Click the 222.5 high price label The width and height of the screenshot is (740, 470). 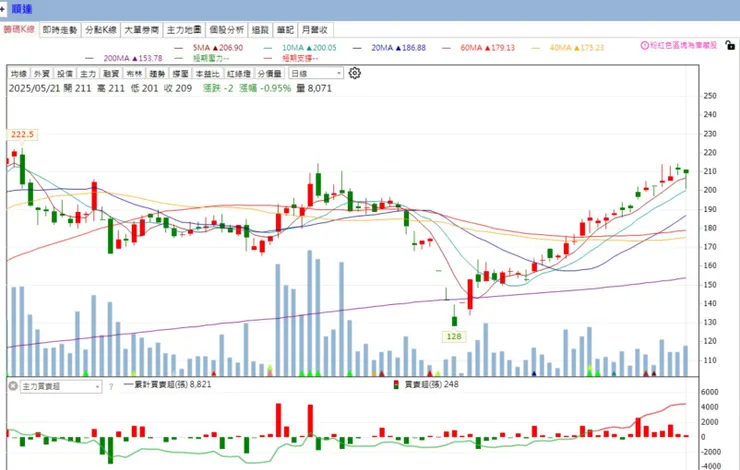(22, 134)
